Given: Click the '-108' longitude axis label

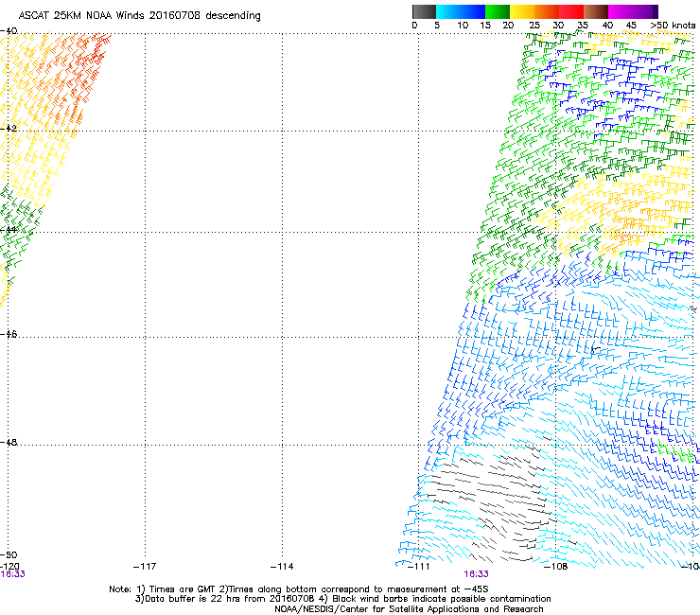Looking at the screenshot, I should 555,567.
